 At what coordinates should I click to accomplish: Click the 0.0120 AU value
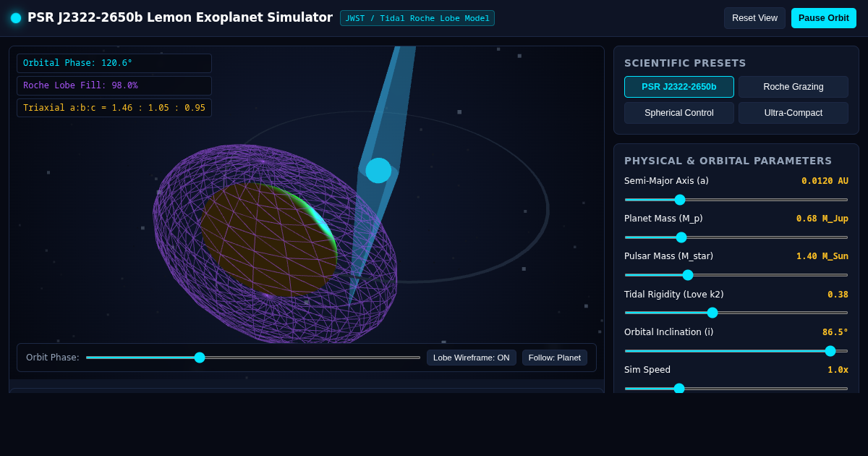825,181
